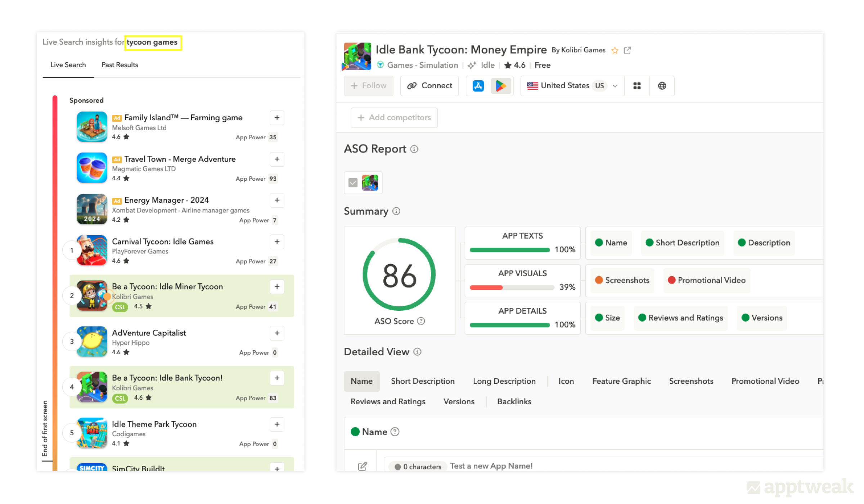The image size is (864, 504).
Task: Open the Reviews and Ratings tab
Action: click(x=388, y=402)
